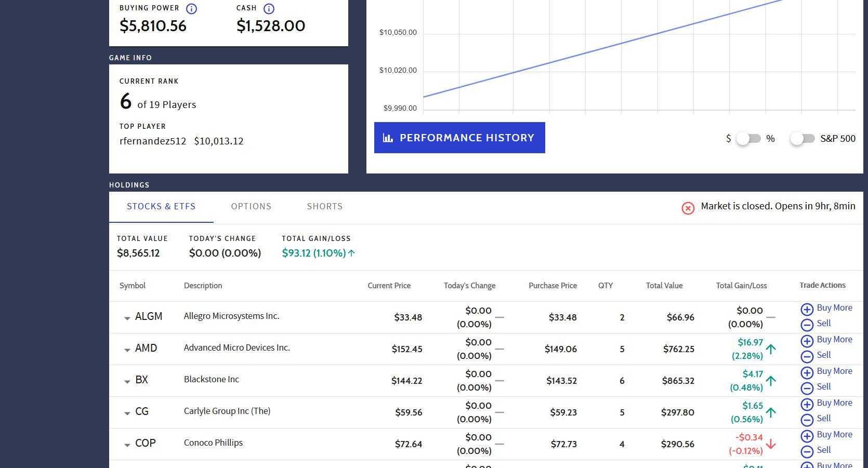Screen dimensions: 868x468
Task: Click the Carlyle Group Inc (The) description
Action: point(227,411)
